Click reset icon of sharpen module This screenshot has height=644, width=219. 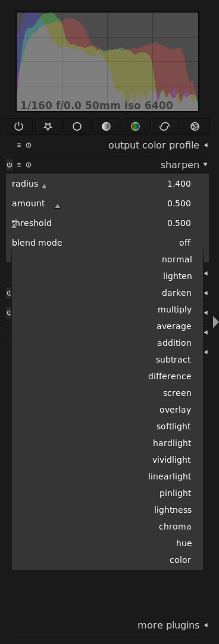[29, 165]
